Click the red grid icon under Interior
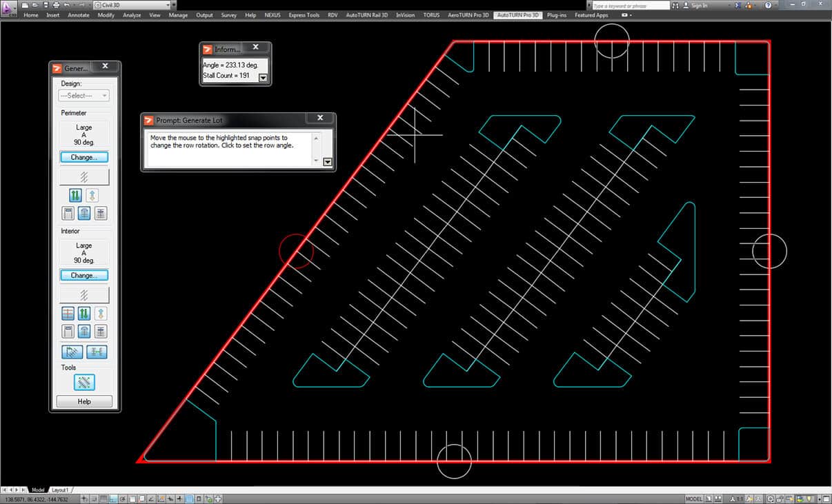The height and width of the screenshot is (504, 832). [x=68, y=314]
